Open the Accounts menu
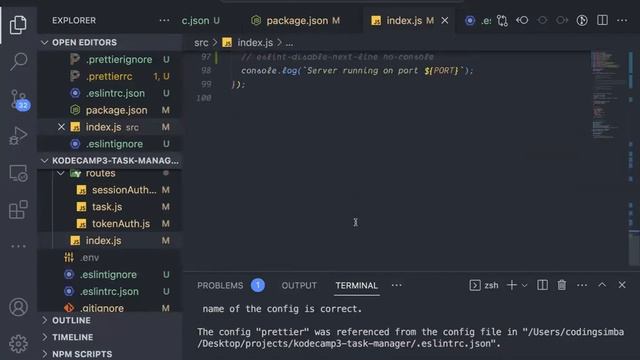This screenshot has width=640, height=360. (x=18, y=307)
